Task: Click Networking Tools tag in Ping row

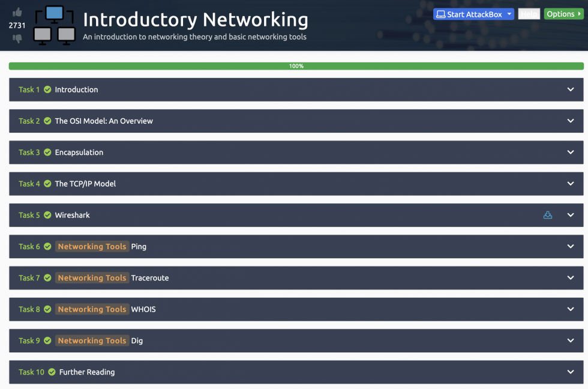Action: coord(92,247)
